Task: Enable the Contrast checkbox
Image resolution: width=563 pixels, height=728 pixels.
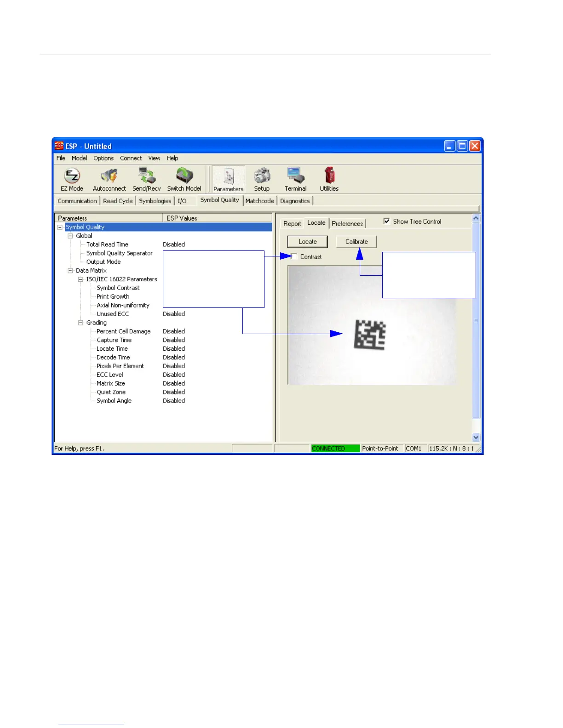Action: click(294, 256)
